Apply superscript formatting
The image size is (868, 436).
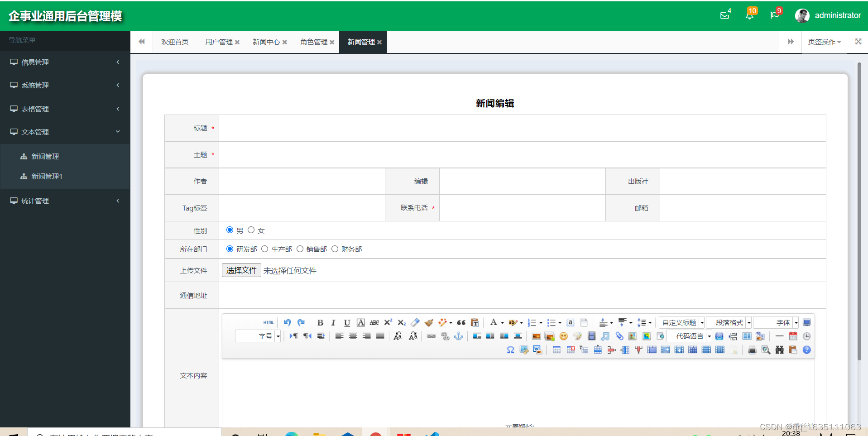point(388,322)
